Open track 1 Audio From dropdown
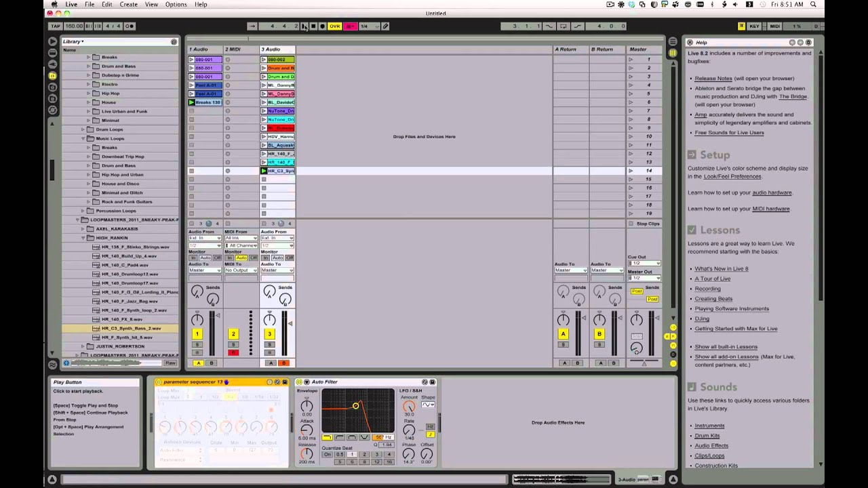 coord(205,238)
